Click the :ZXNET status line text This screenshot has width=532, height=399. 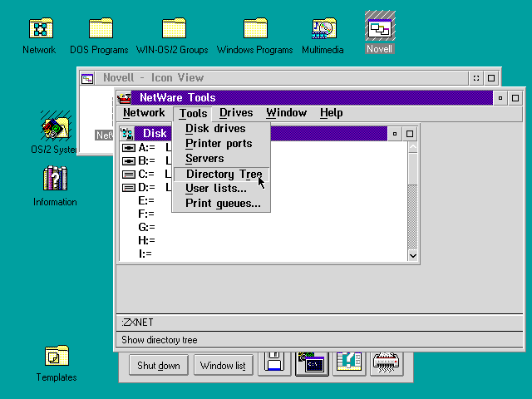138,323
